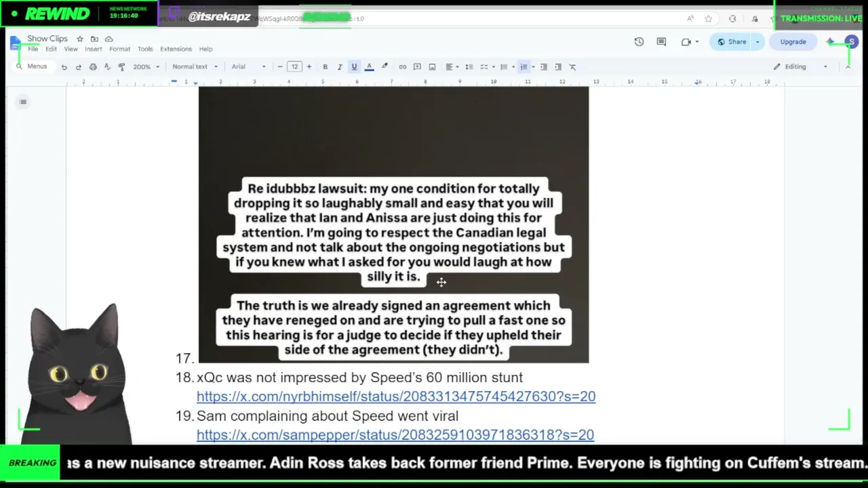Show the document outline

click(x=23, y=102)
